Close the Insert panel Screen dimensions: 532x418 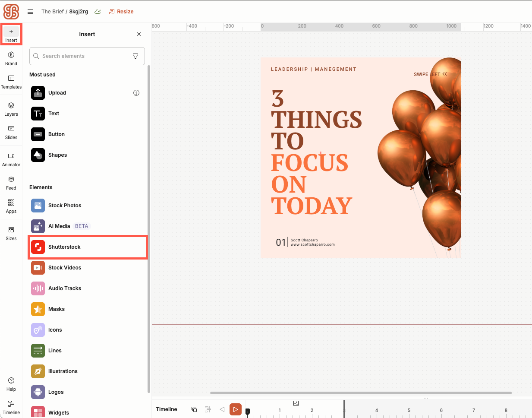[x=139, y=34]
